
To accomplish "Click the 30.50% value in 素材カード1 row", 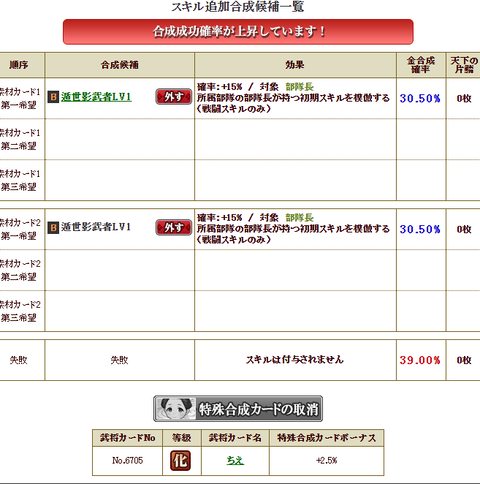I will pos(420,98).
